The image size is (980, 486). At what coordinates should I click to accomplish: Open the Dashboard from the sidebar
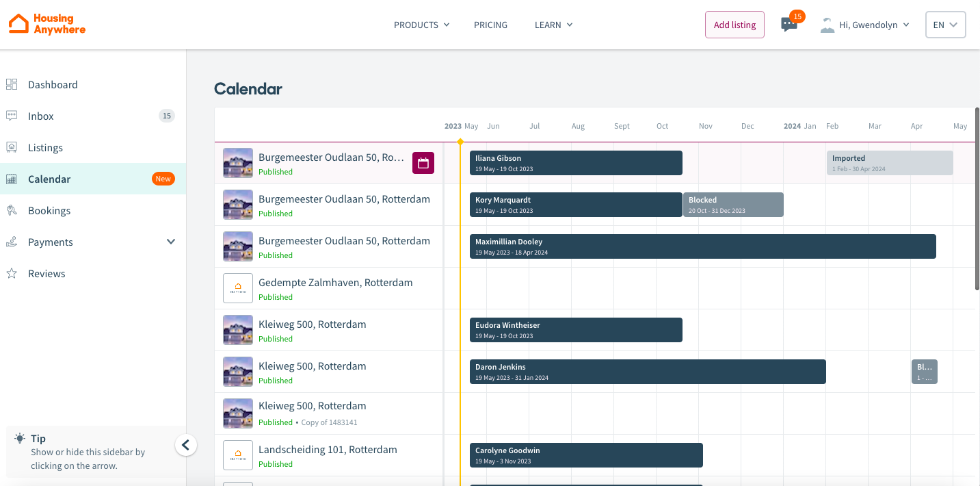[x=53, y=84]
